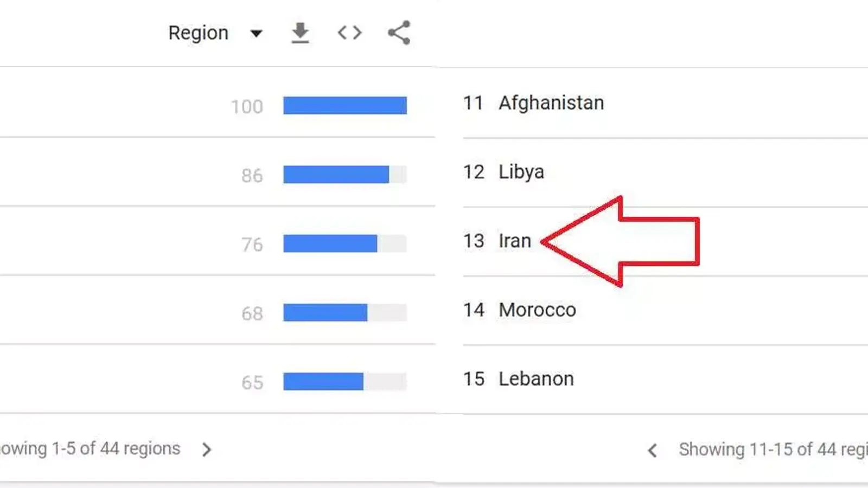
Task: Select the embed code icon
Action: click(349, 33)
